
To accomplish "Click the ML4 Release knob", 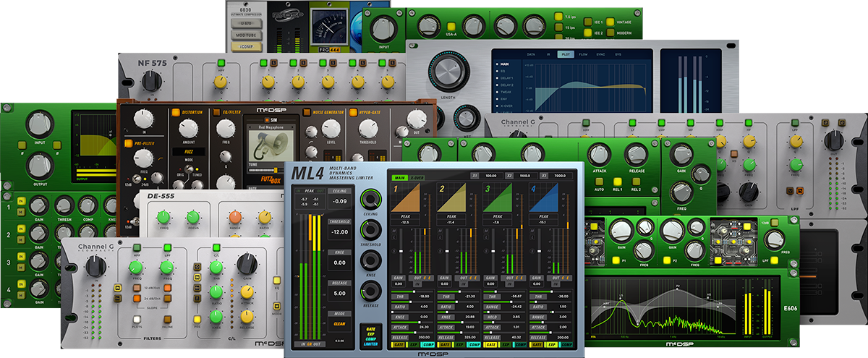I will (x=372, y=291).
